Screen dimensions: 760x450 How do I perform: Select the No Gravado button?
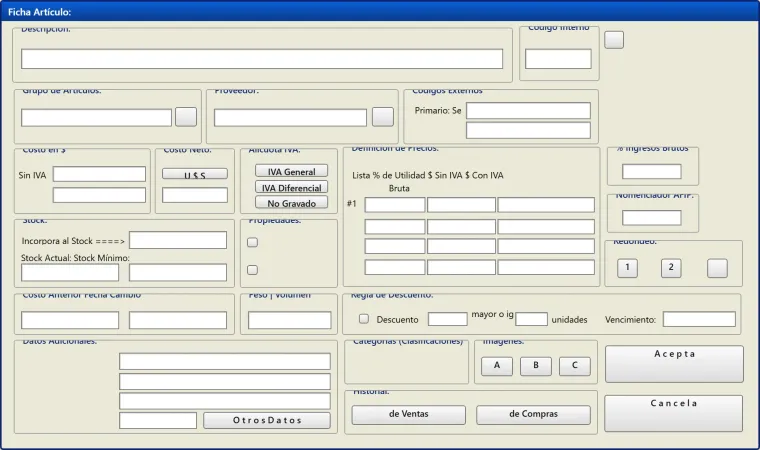[291, 203]
